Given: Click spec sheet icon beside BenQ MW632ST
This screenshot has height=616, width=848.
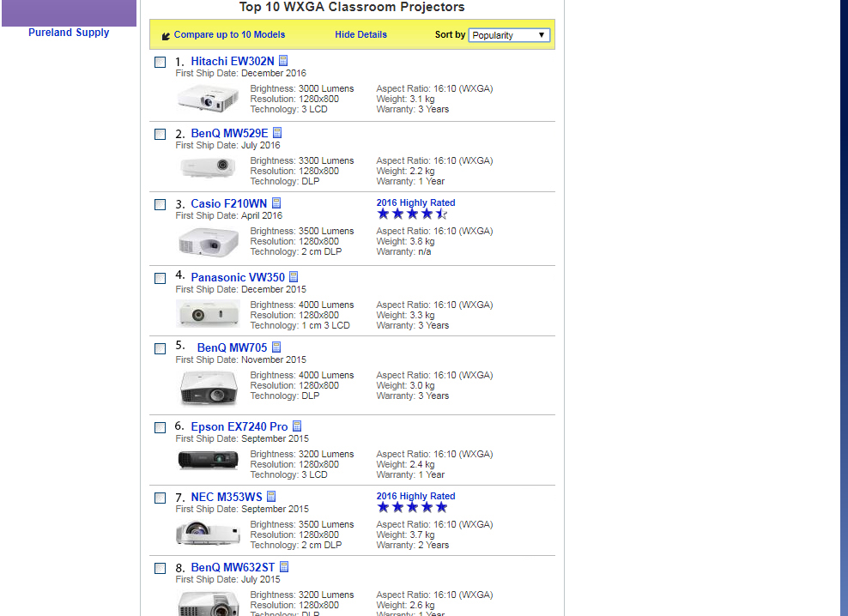Looking at the screenshot, I should 284,567.
